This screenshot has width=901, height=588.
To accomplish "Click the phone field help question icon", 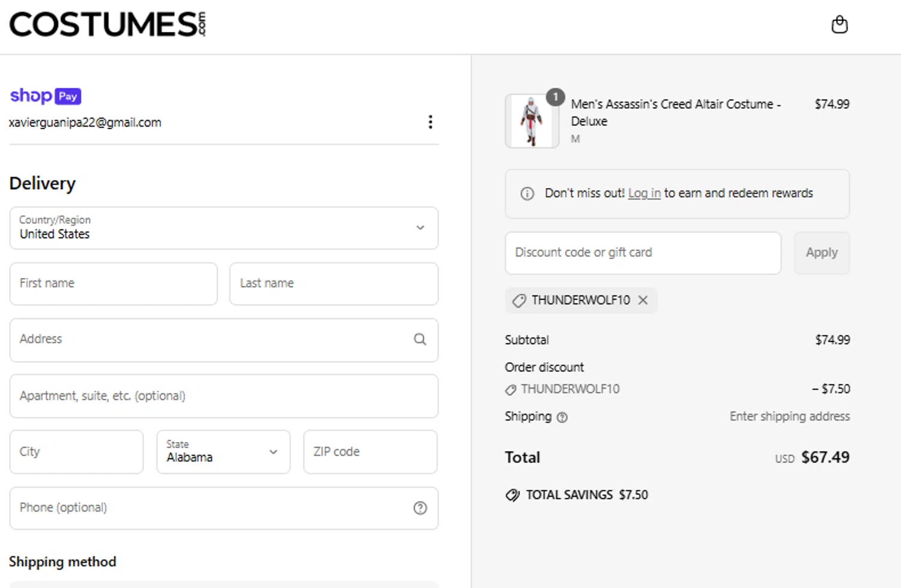I will coord(420,508).
